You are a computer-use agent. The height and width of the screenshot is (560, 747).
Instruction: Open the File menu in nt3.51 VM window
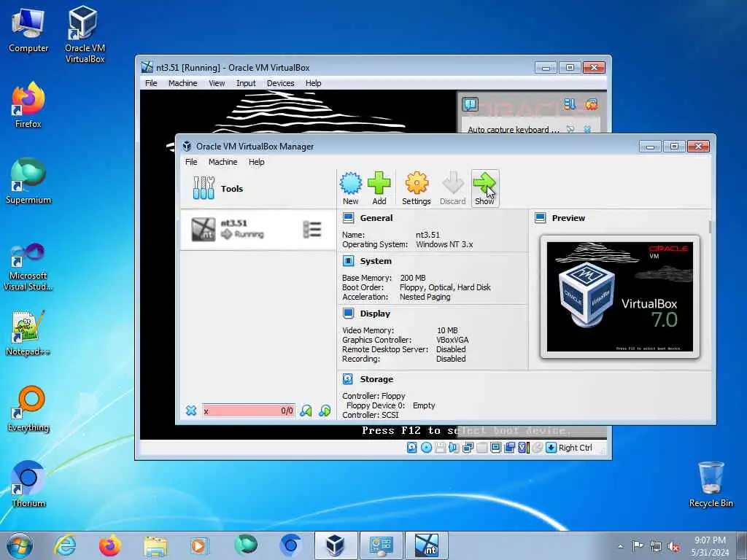(151, 83)
